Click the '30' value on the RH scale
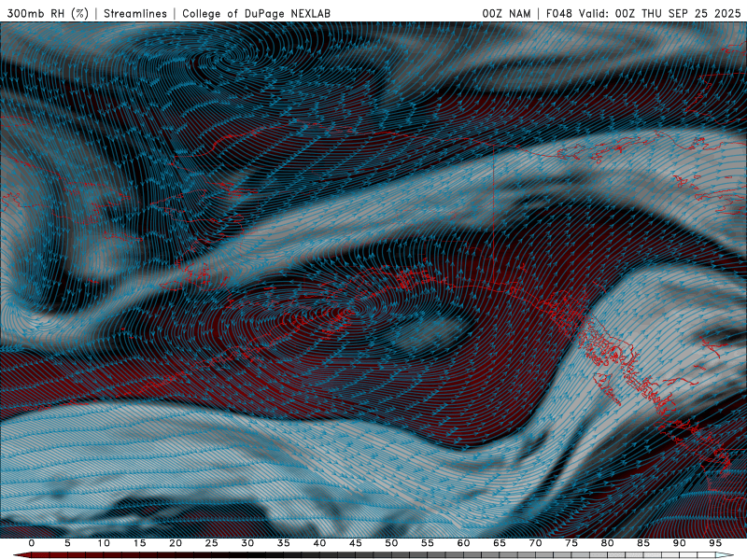The height and width of the screenshot is (560, 747). [247, 543]
